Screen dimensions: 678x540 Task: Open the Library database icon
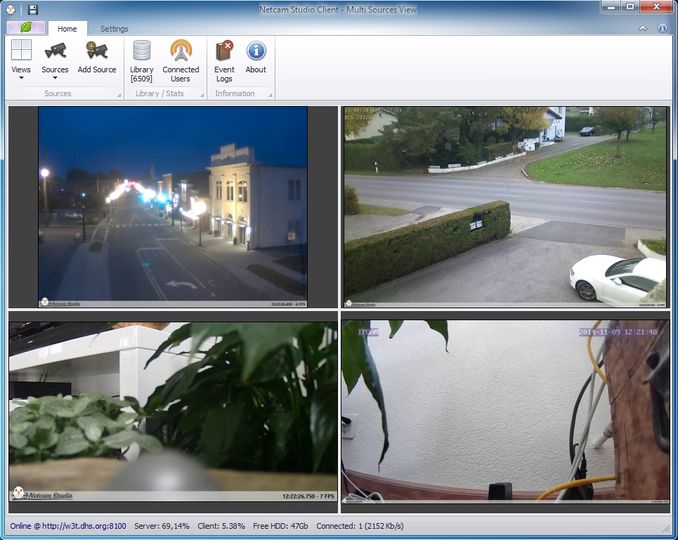click(x=142, y=50)
